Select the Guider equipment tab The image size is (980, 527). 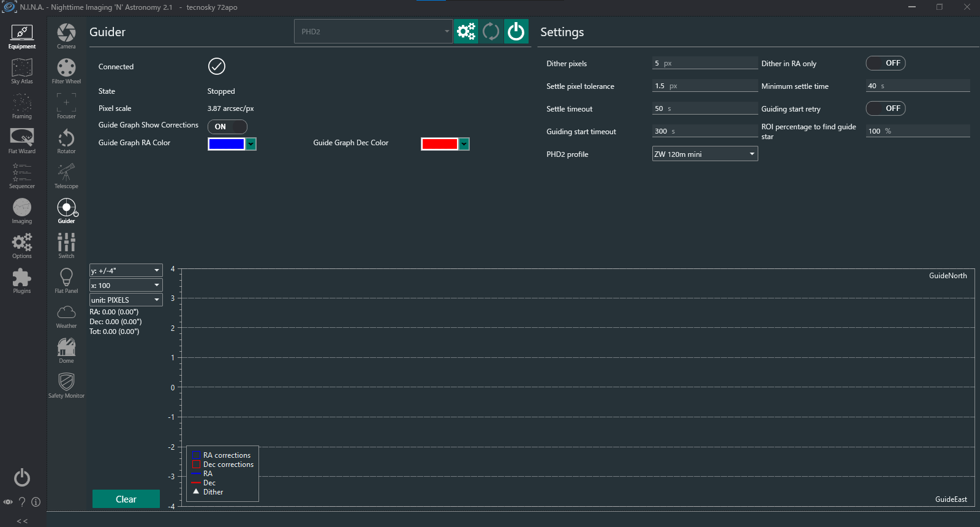tap(66, 211)
